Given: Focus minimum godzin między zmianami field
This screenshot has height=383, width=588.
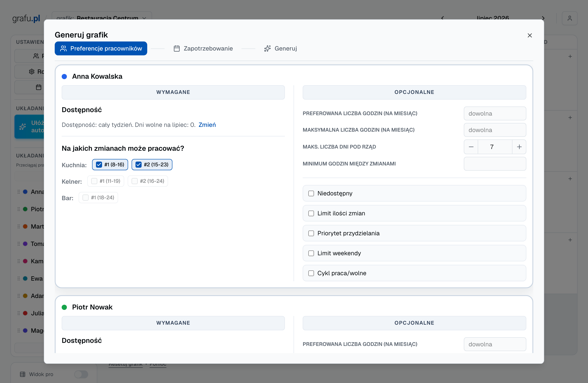Looking at the screenshot, I should pyautogui.click(x=495, y=164).
